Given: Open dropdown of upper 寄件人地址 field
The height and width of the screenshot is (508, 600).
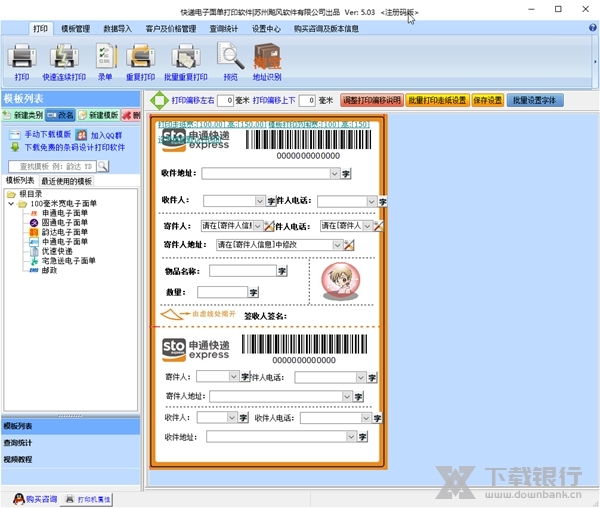Looking at the screenshot, I should pyautogui.click(x=337, y=245).
